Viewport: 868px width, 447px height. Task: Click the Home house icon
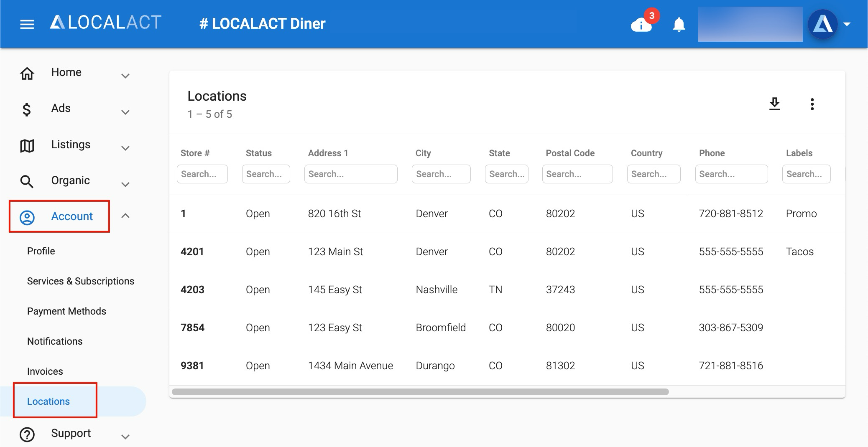[27, 74]
